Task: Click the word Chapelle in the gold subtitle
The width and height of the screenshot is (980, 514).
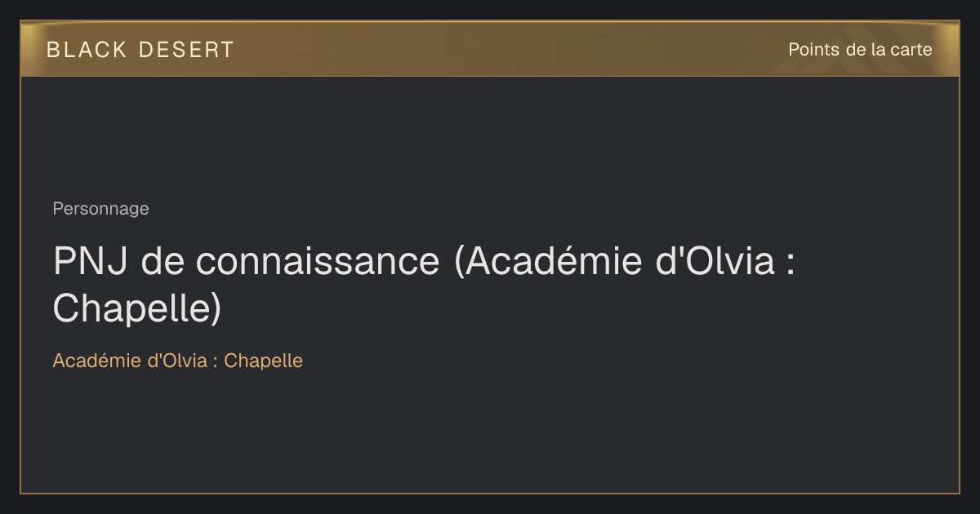Action: pyautogui.click(x=263, y=361)
